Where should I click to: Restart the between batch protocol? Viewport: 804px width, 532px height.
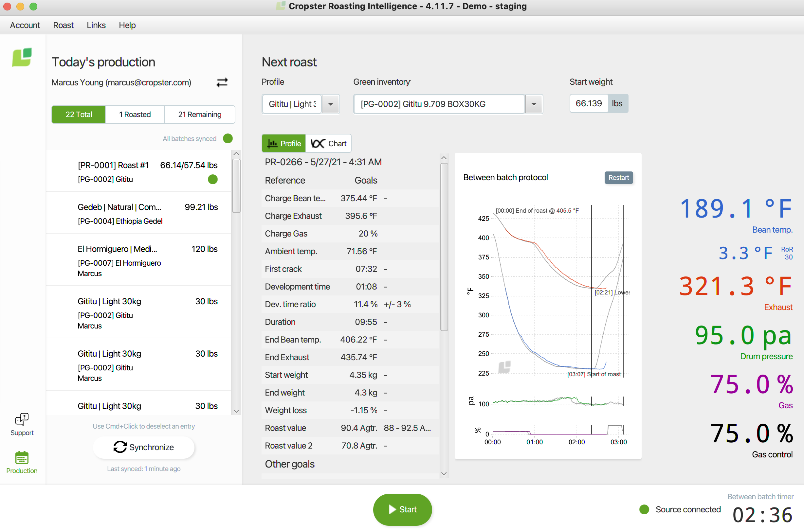point(618,177)
